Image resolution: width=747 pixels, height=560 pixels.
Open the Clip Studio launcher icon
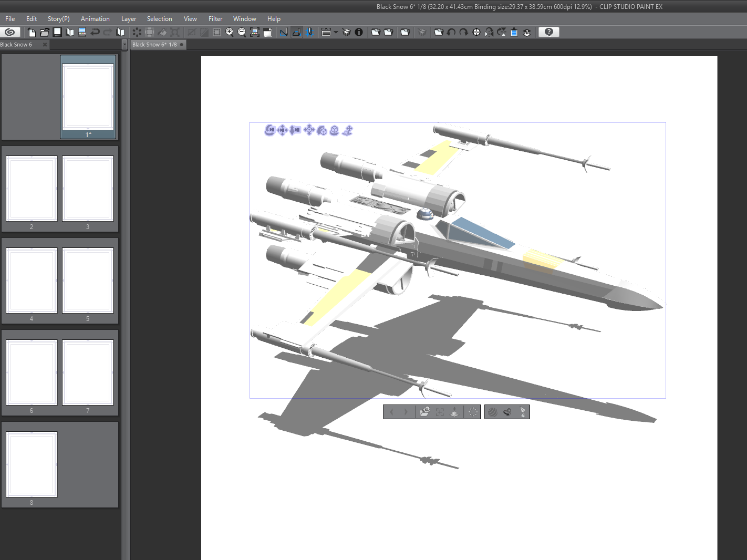pyautogui.click(x=10, y=32)
